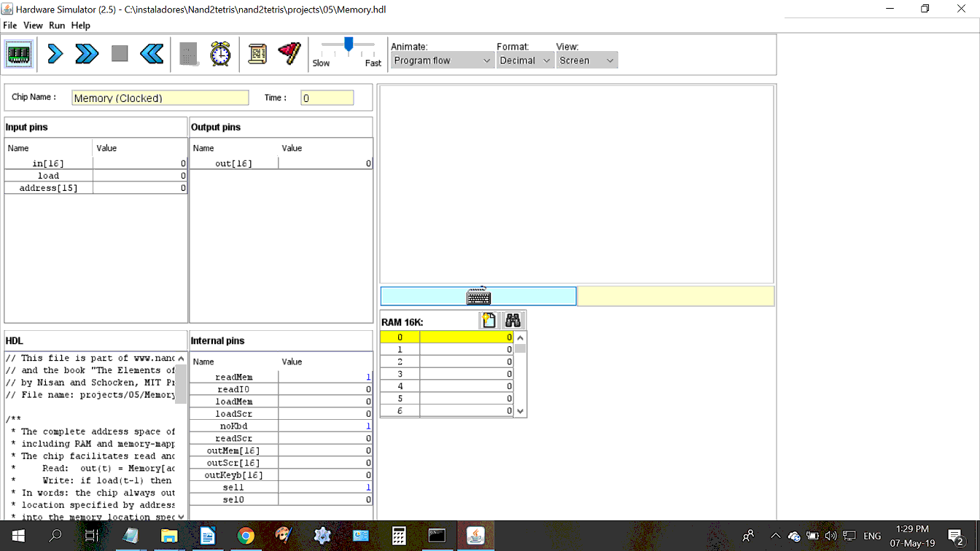Click the clock Tick Tock icon
The width and height of the screenshot is (980, 551).
220,54
